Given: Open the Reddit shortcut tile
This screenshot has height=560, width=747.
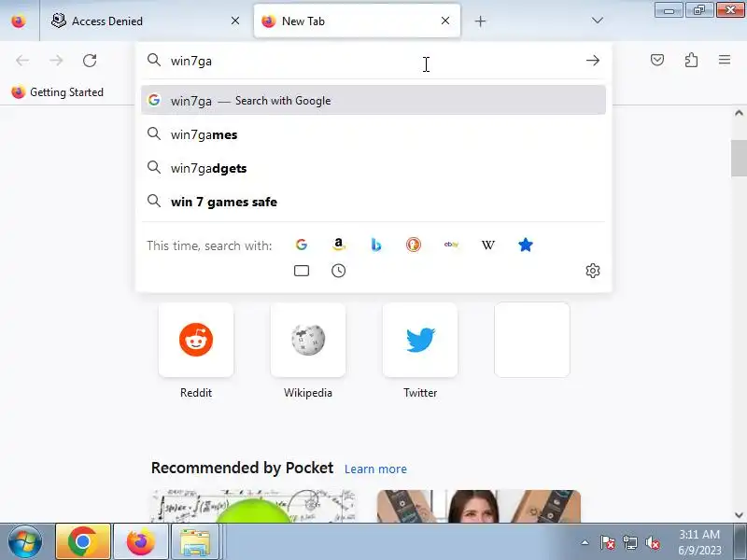Looking at the screenshot, I should (196, 340).
